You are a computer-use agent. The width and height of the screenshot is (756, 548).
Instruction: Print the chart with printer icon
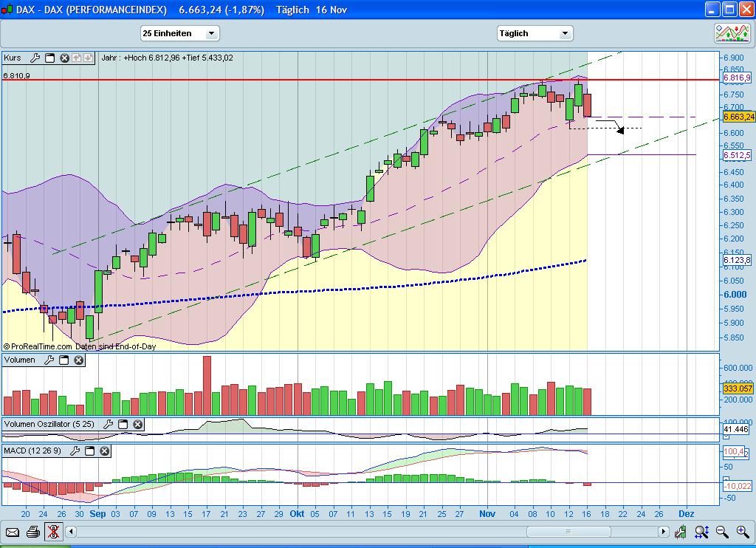pos(32,532)
